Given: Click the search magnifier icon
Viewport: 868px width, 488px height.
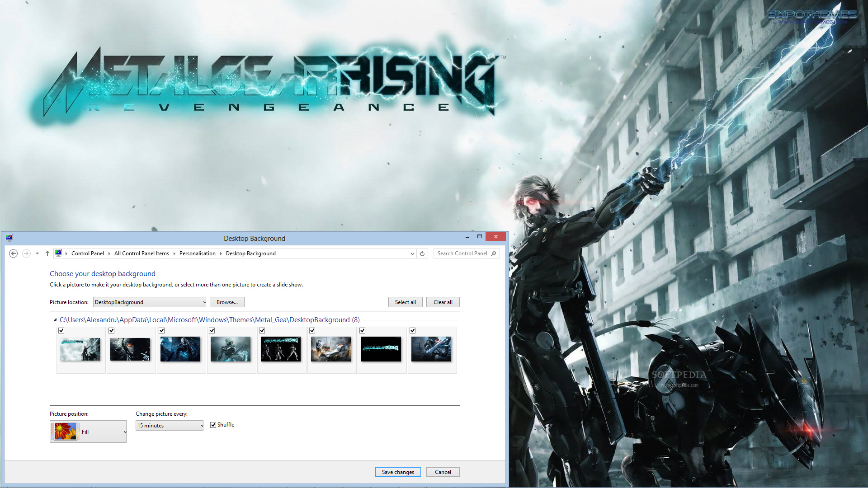Looking at the screenshot, I should [494, 253].
